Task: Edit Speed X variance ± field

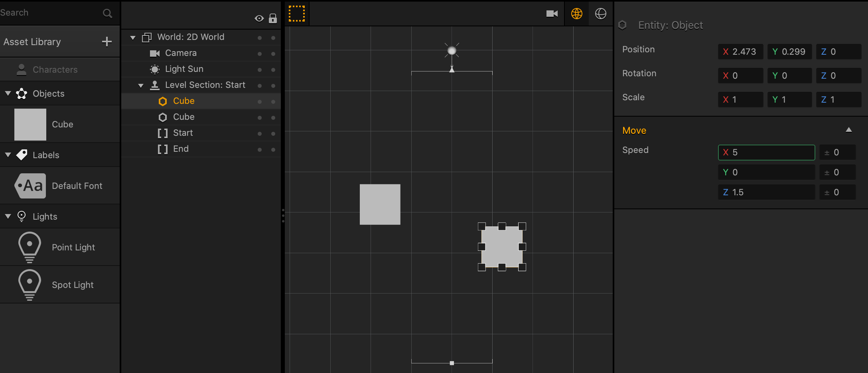Action: (838, 153)
